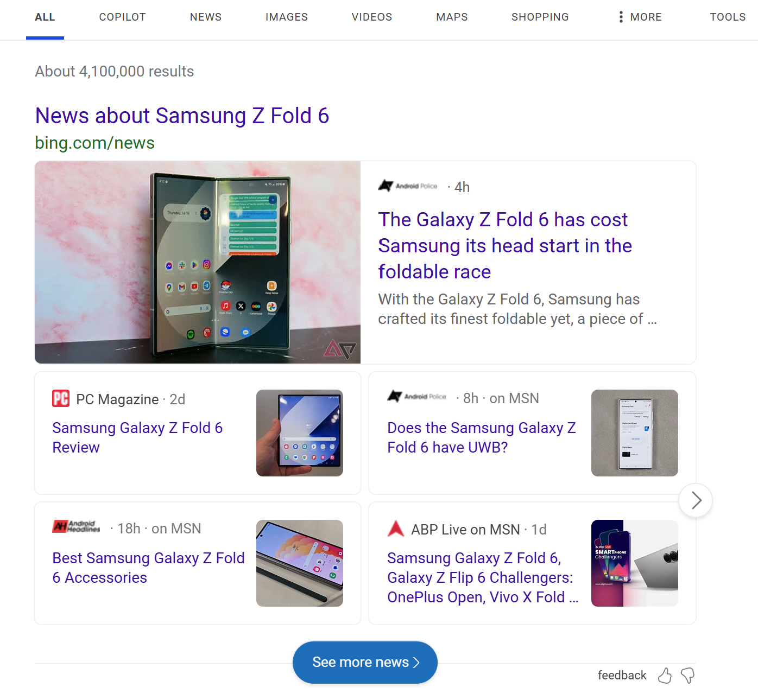This screenshot has height=700, width=758.
Task: Click the See more news button
Action: [x=365, y=663]
